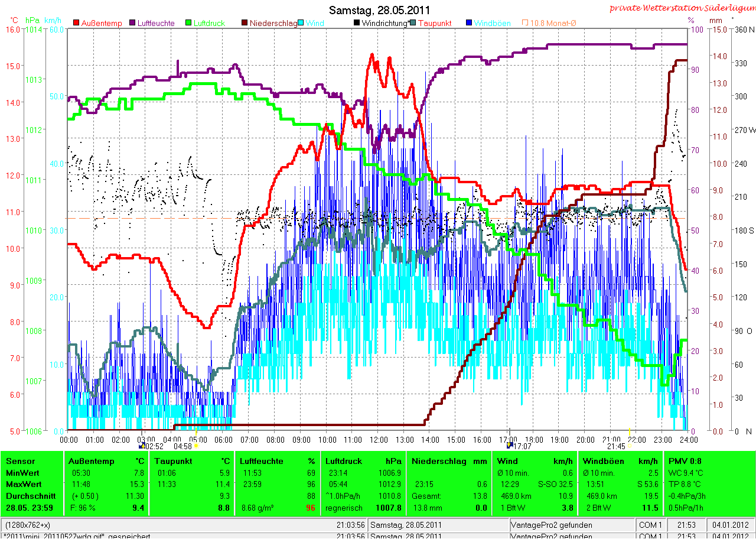Image resolution: width=756 pixels, height=539 pixels.
Task: Click the teal Taupunkt legend square
Action: tap(413, 23)
